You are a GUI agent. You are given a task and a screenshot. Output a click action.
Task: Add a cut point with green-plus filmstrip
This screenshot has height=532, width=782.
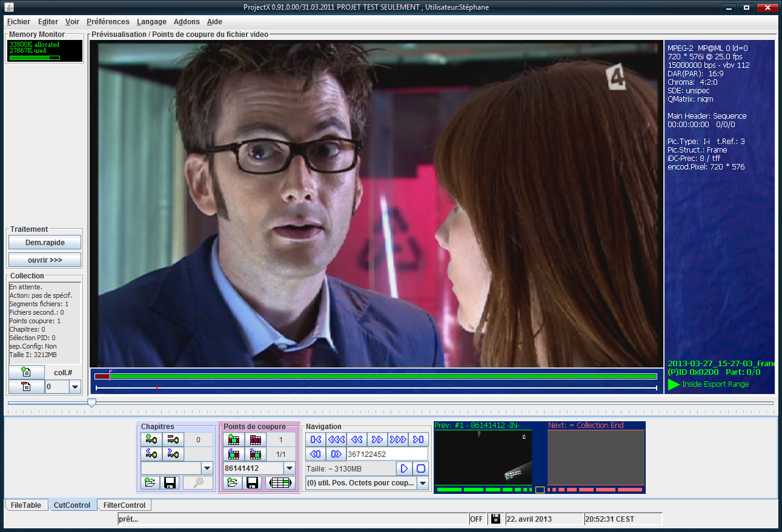[x=233, y=439]
